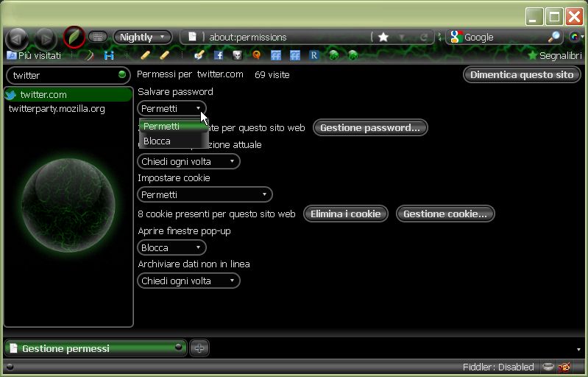
Task: Click Gestione cookie button
Action: click(445, 214)
